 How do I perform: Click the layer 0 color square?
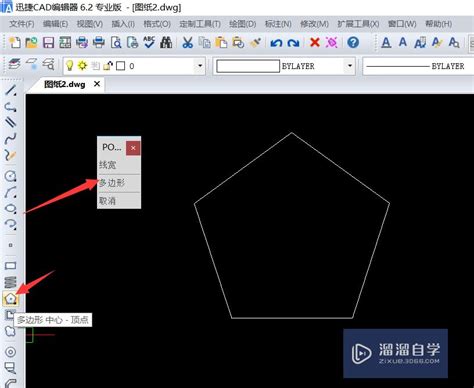(120, 66)
